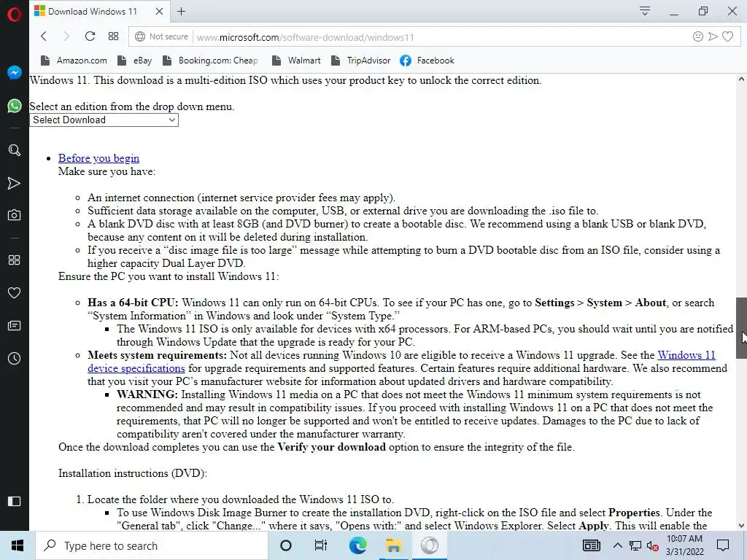This screenshot has height=560, width=747.
Task: Click the Before you begin link
Action: [x=98, y=158]
